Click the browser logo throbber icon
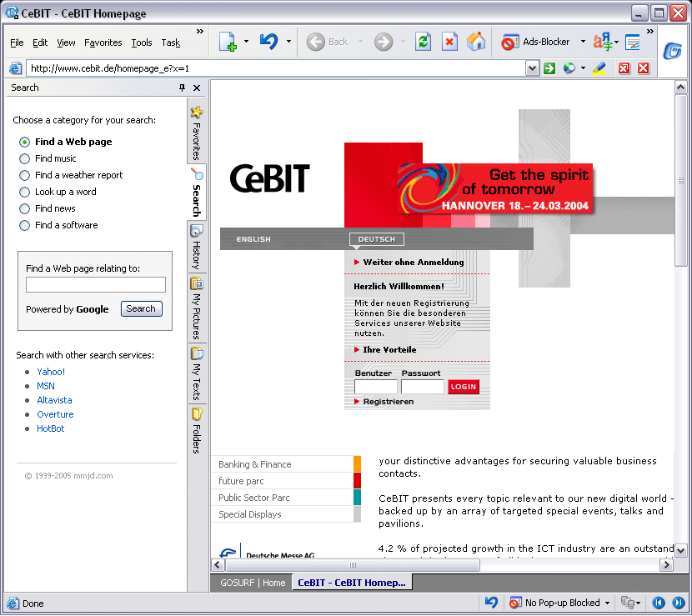Image resolution: width=692 pixels, height=616 pixels. (x=672, y=51)
